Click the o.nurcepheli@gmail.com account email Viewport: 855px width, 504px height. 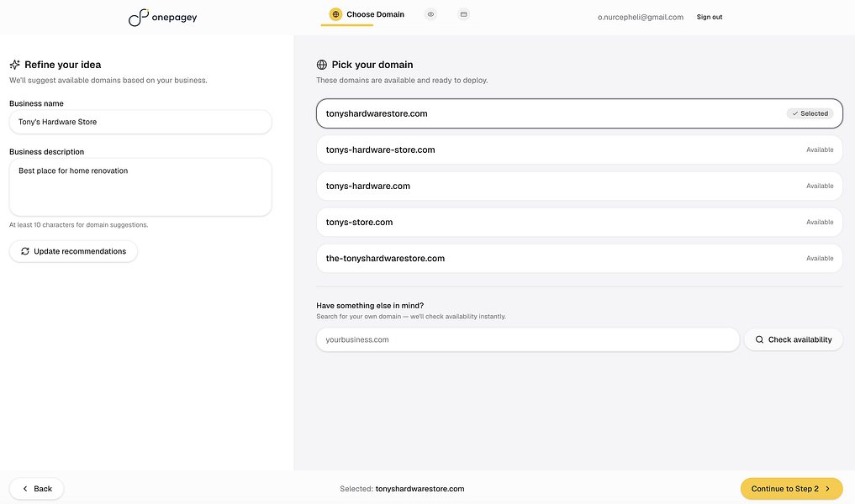(640, 17)
